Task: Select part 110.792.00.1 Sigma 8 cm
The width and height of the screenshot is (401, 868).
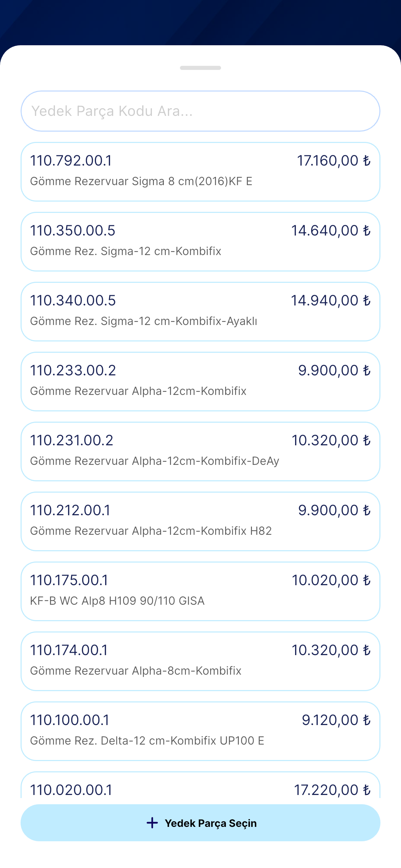Action: (x=200, y=172)
